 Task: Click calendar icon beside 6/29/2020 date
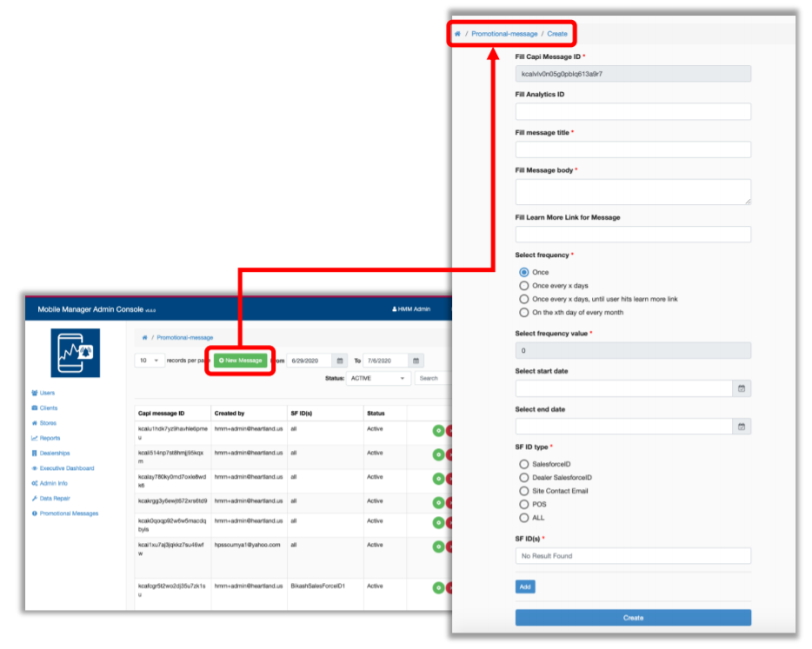[x=340, y=361]
